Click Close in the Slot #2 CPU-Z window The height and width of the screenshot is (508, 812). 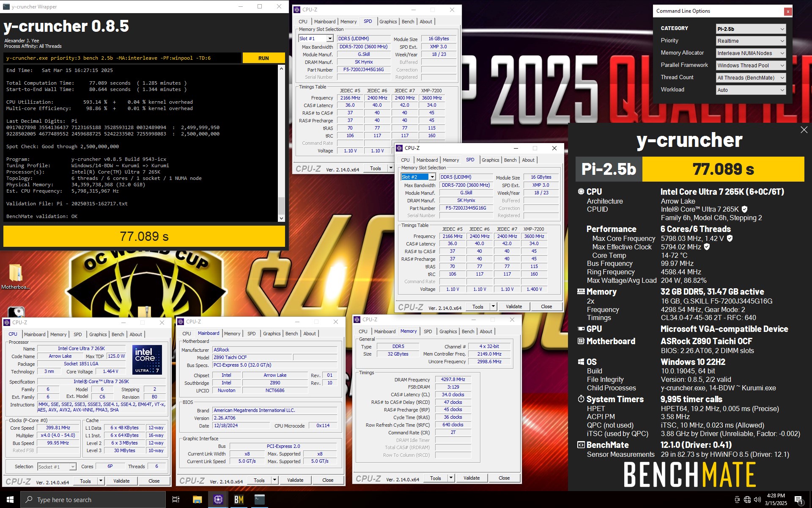point(546,306)
